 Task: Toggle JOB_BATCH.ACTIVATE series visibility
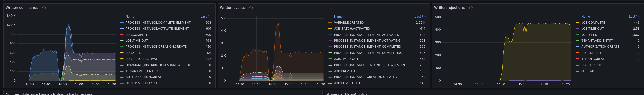click(x=142, y=59)
